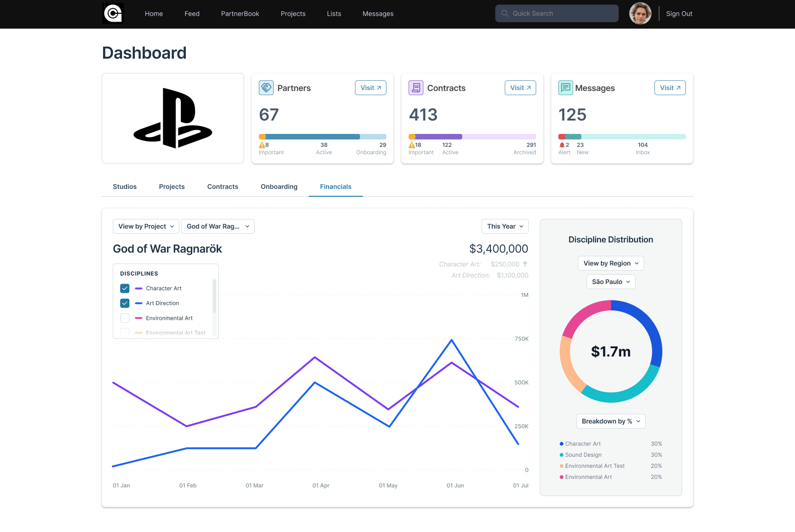This screenshot has width=795, height=532.
Task: Click the app logo in the top bar
Action: coord(113,13)
